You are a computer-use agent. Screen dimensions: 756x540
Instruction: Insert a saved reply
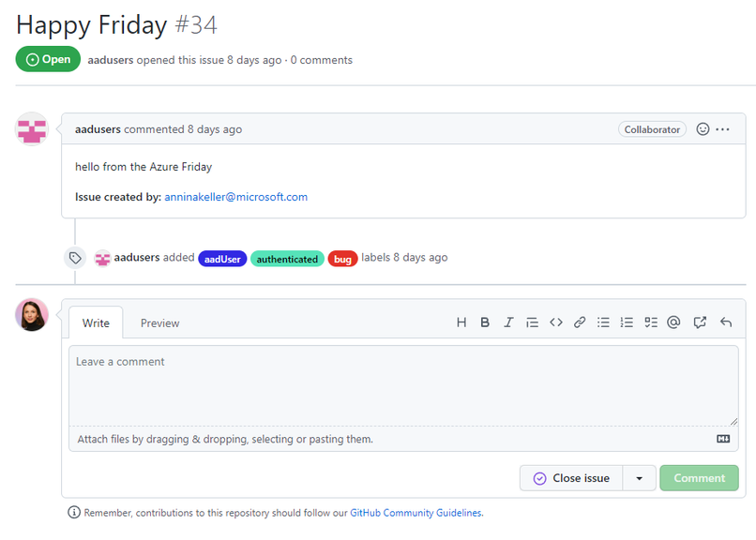(726, 322)
